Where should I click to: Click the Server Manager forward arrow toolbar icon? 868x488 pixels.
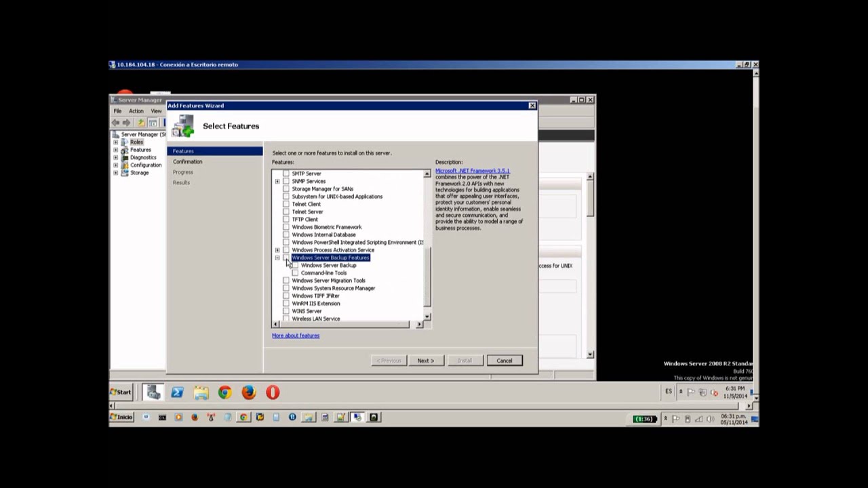tap(126, 123)
